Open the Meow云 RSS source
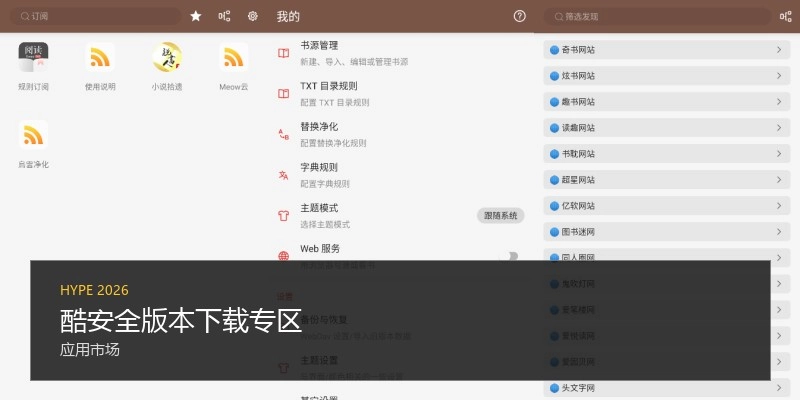Image resolution: width=800 pixels, height=400 pixels. point(234,67)
